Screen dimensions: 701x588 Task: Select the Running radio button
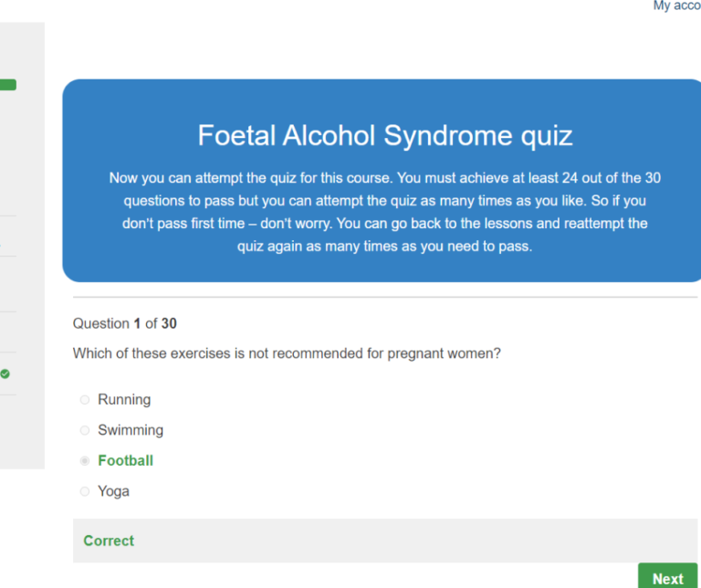point(85,400)
